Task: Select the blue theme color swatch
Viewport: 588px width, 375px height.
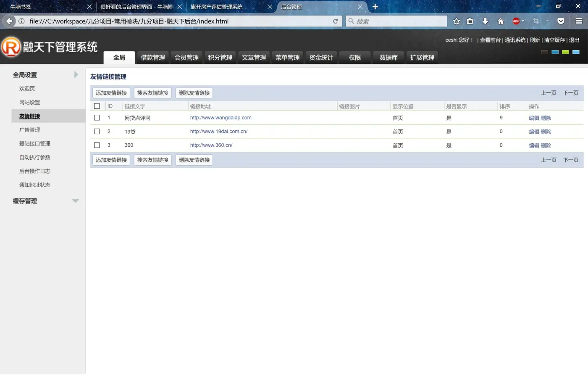Action: pos(555,52)
